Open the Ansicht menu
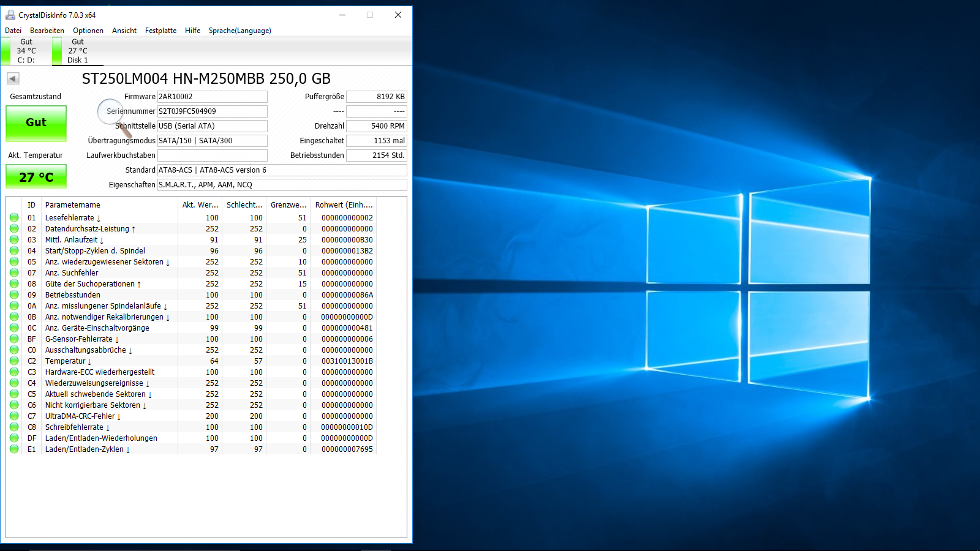The width and height of the screenshot is (980, 551). (124, 31)
